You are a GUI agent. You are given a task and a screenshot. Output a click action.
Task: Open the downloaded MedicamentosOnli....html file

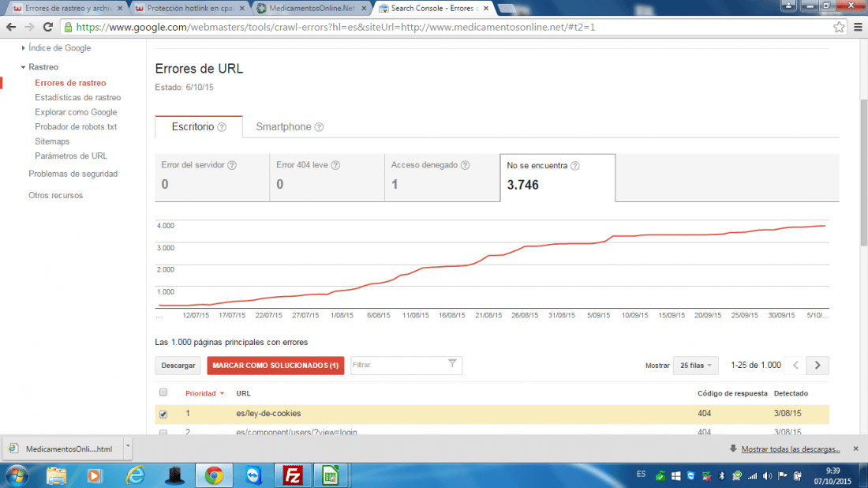(x=62, y=449)
